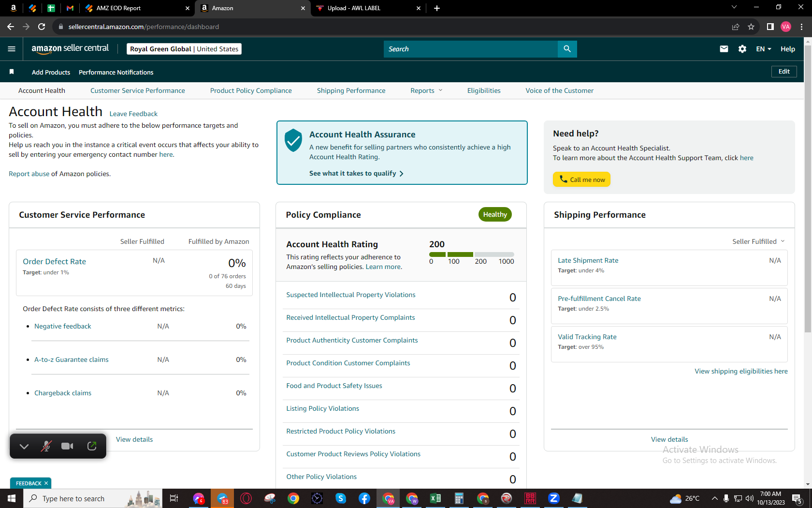
Task: Open the Help link in the header
Action: [788, 49]
